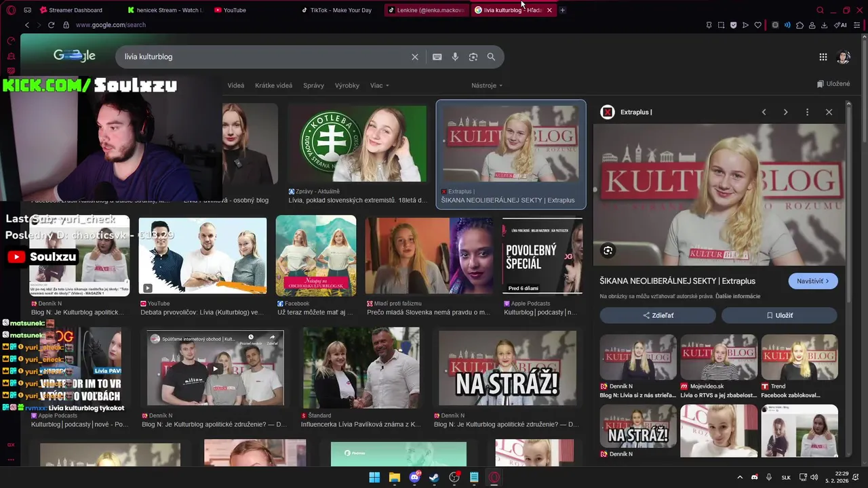The image size is (868, 488).
Task: Open the Opera AI assistant
Action: coord(840,25)
